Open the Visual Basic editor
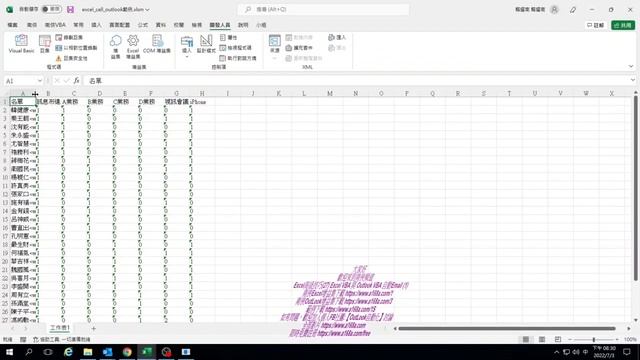640x360 pixels. click(x=21, y=44)
